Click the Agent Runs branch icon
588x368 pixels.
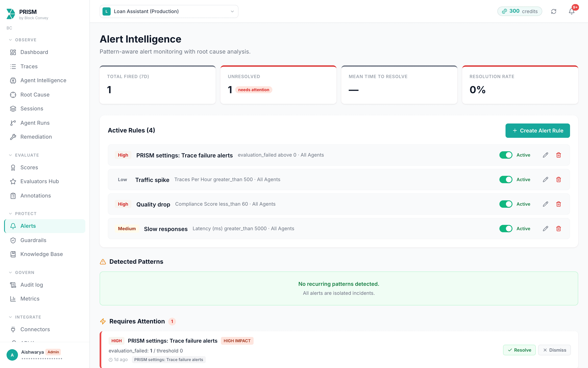point(13,123)
